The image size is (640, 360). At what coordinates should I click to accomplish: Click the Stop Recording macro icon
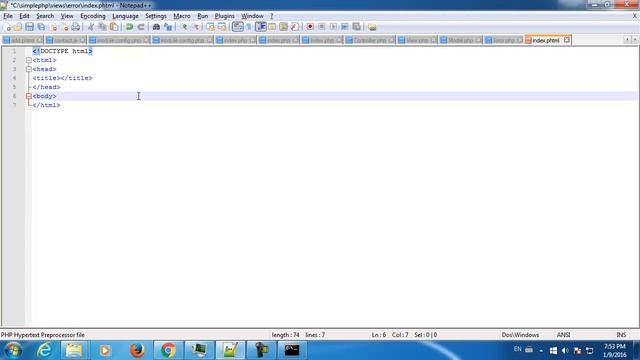pyautogui.click(x=322, y=27)
